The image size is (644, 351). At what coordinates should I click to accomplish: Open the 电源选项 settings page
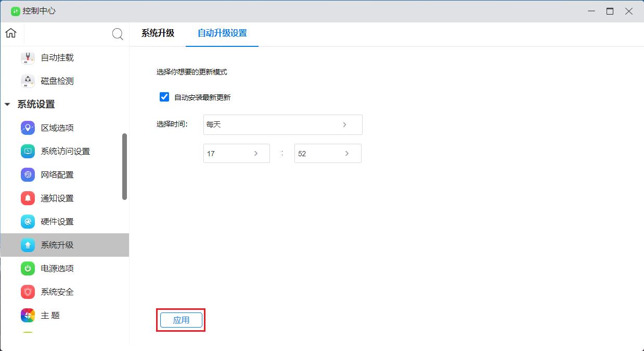(27, 268)
